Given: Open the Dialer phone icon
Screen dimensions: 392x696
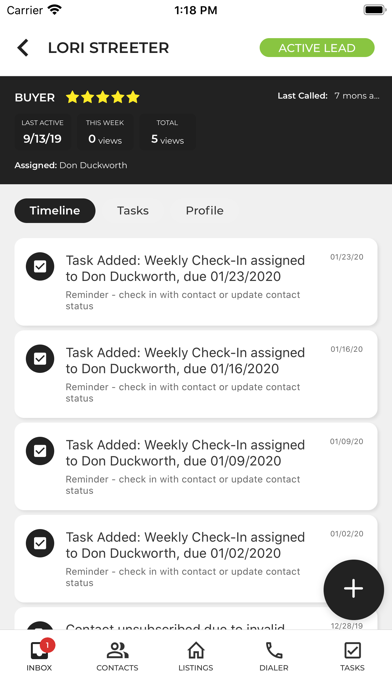Looking at the screenshot, I should (274, 656).
